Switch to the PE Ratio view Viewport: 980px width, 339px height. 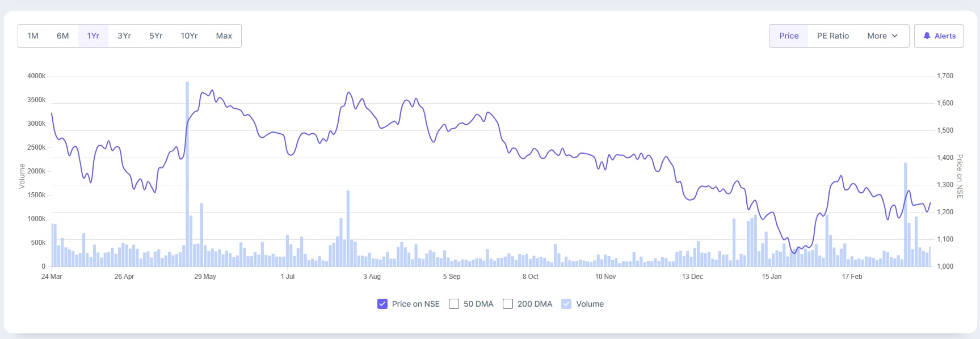click(833, 36)
